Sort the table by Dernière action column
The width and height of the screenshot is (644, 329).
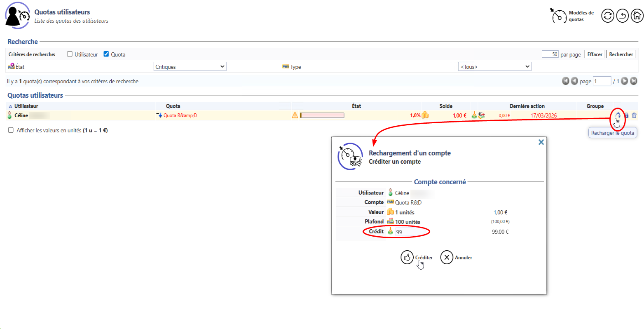(x=527, y=106)
